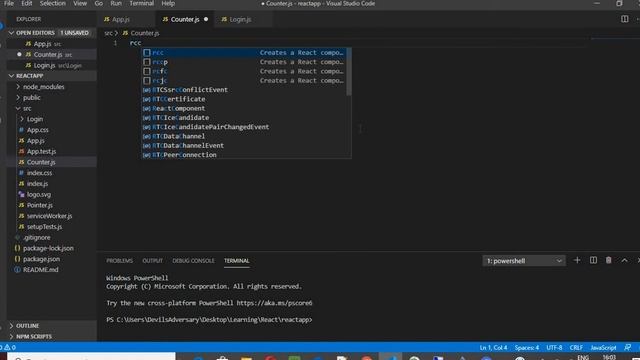640x360 pixels.
Task: Open the Go menu
Action: coord(99,3)
